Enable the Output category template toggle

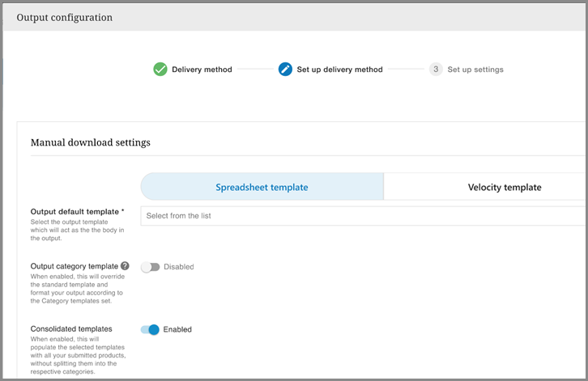pyautogui.click(x=150, y=267)
